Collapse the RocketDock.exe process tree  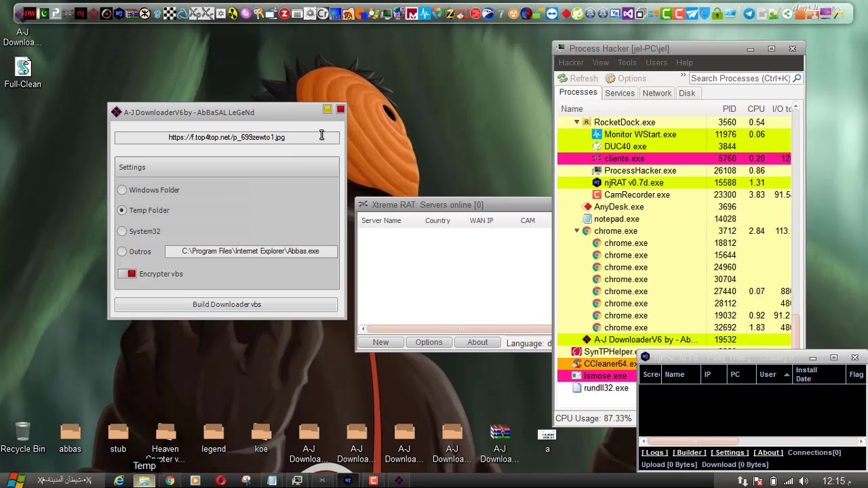coord(577,122)
